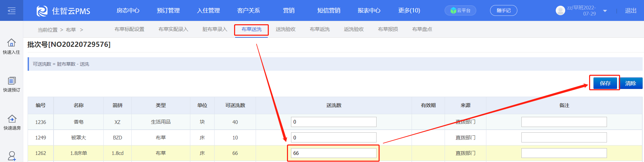Screen dimensions: 644x162
Task: Click the 来源 column header
Action: [465, 105]
